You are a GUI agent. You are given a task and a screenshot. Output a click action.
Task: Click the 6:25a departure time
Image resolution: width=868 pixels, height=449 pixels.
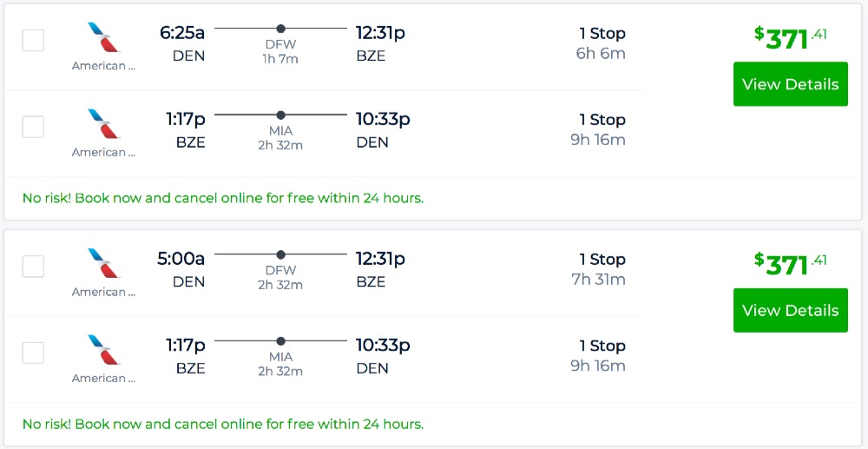182,33
